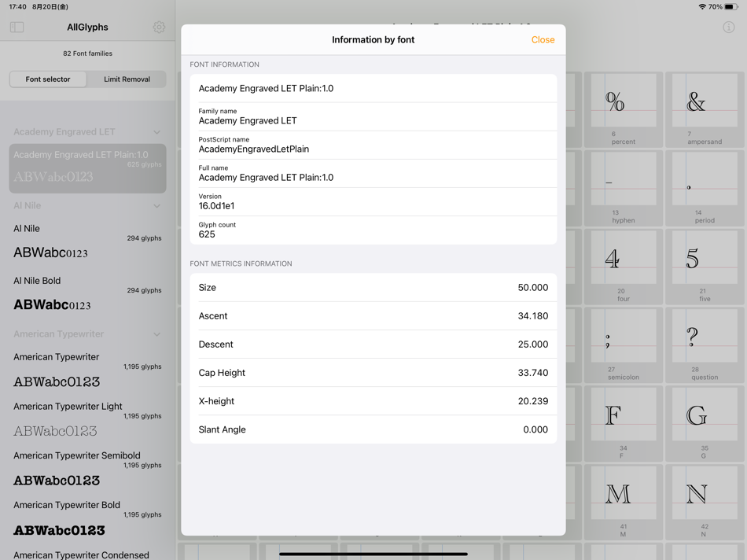Open the percent glyph tile

pyautogui.click(x=623, y=109)
